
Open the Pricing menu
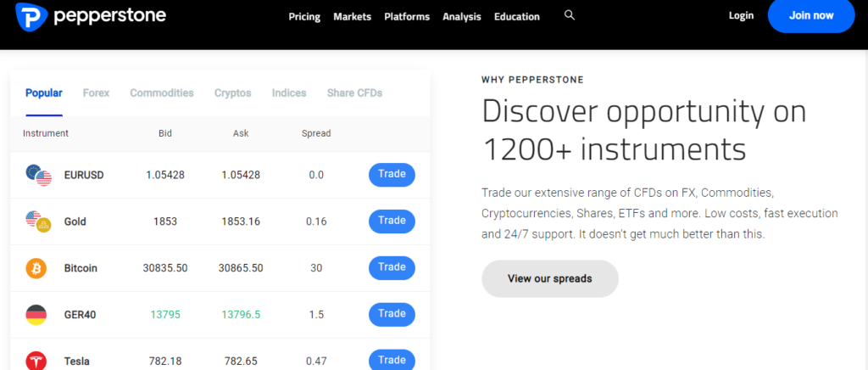(304, 17)
